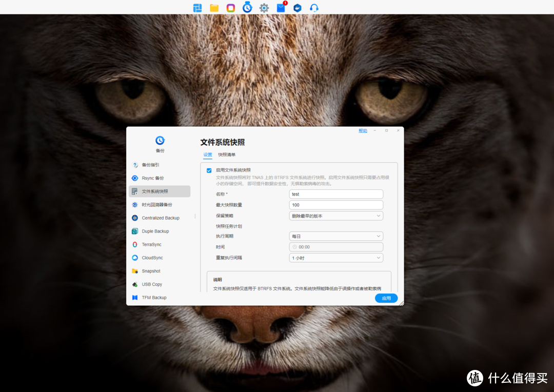Open the Docker icon in top dock

(298, 8)
